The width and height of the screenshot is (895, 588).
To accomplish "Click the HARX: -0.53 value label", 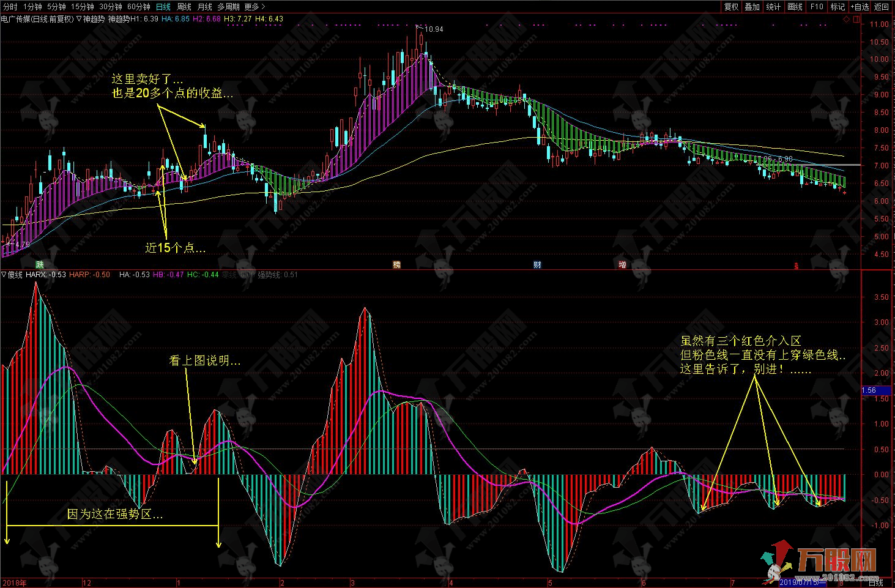I will pos(46,275).
